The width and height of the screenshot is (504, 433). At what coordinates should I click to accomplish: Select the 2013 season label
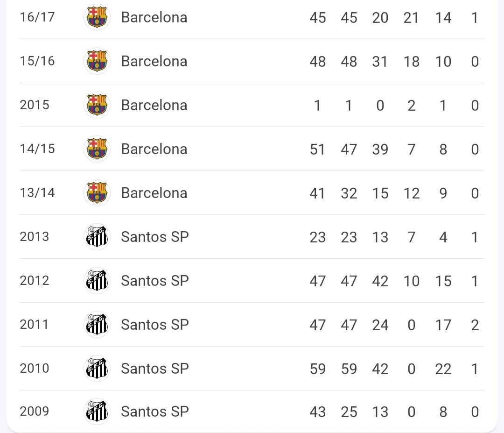click(x=35, y=237)
